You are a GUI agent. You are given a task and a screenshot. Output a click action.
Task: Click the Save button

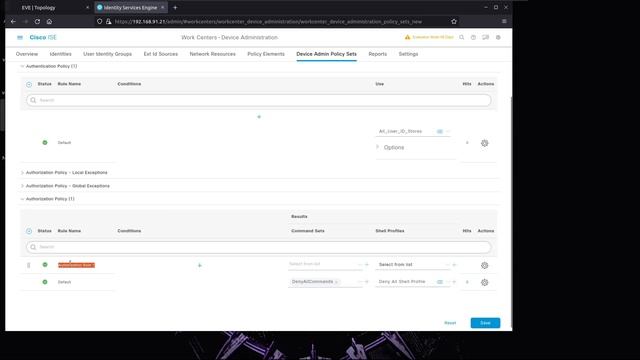point(485,323)
